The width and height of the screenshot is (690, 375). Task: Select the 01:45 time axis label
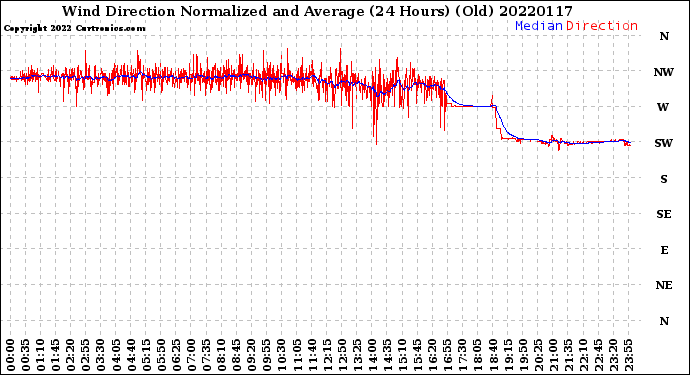(x=56, y=355)
